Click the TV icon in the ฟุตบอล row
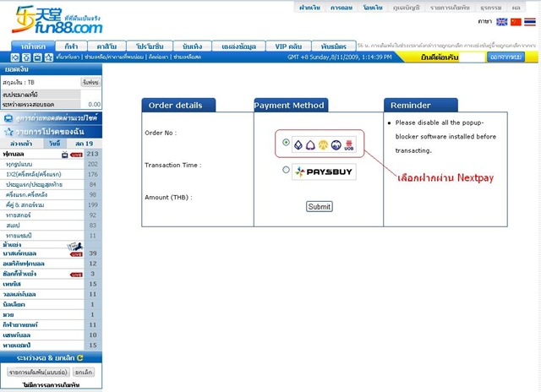 coord(65,155)
